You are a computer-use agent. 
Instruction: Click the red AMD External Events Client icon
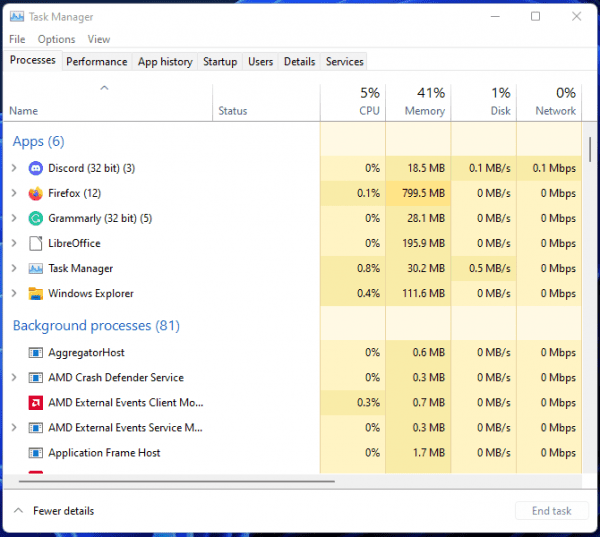(x=36, y=403)
